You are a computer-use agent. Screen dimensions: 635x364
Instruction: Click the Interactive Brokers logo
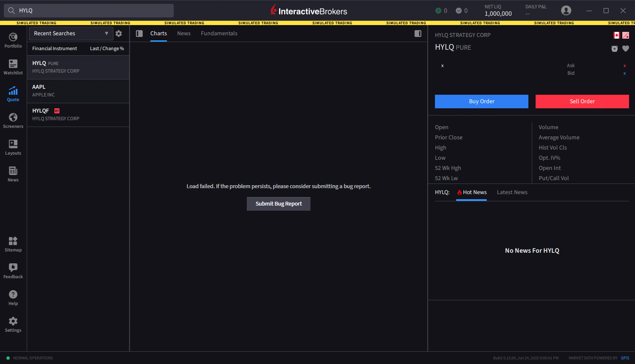pos(309,10)
